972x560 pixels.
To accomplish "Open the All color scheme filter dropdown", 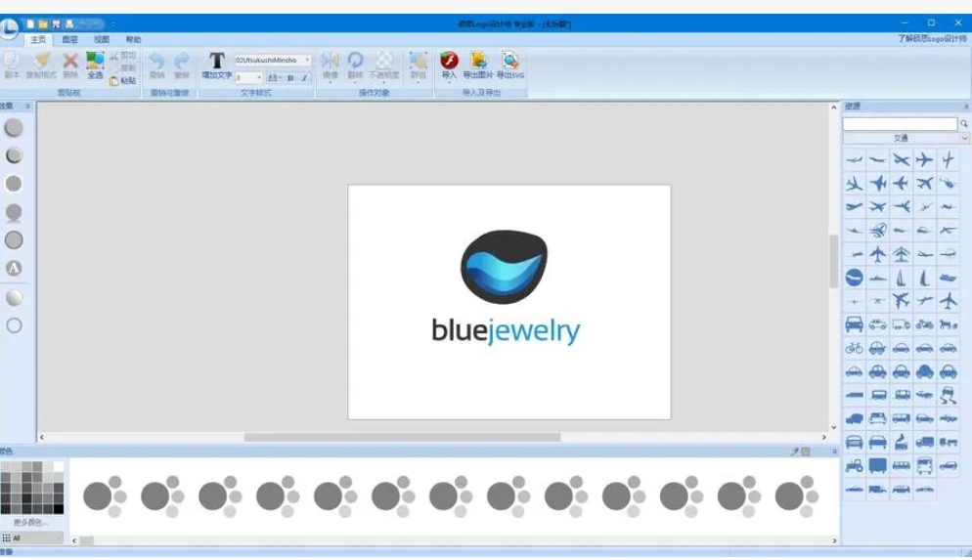I will point(32,538).
